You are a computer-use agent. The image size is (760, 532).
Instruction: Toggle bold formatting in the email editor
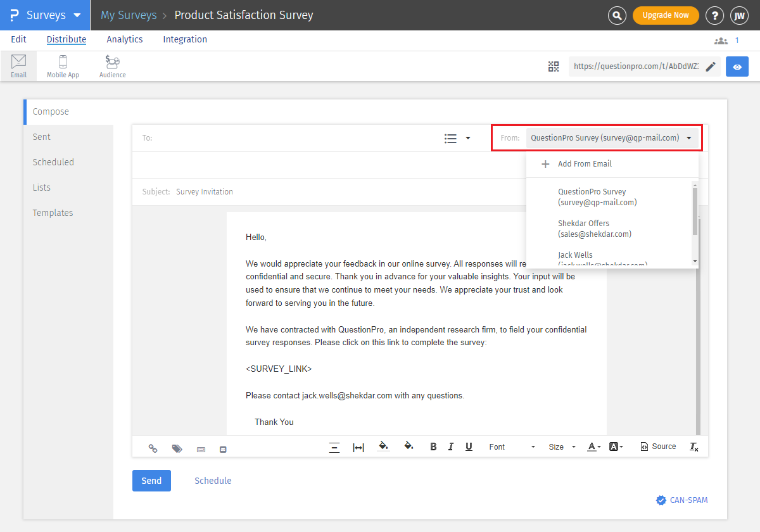point(433,446)
